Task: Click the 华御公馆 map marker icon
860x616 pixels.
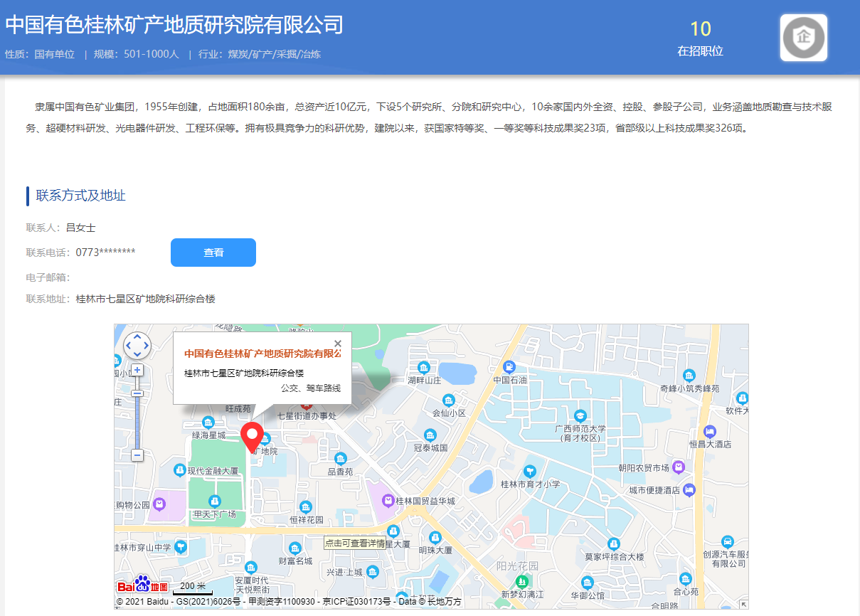Action: [x=586, y=582]
